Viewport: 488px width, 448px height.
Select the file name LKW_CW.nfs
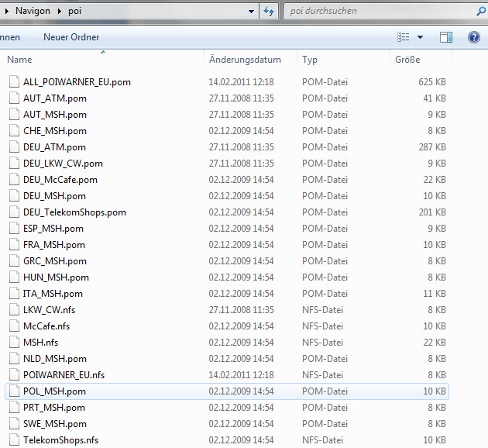pos(49,310)
